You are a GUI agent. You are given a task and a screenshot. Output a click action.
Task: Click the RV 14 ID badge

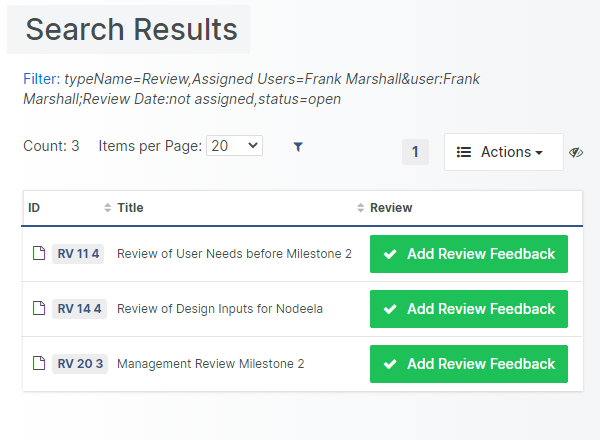point(78,309)
